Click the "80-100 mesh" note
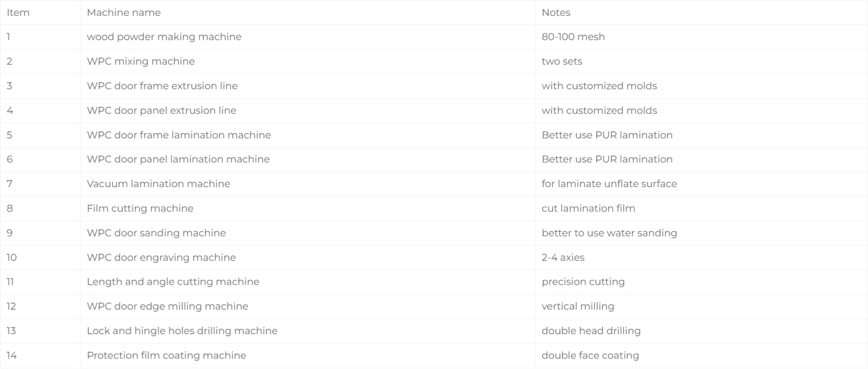 coord(573,37)
